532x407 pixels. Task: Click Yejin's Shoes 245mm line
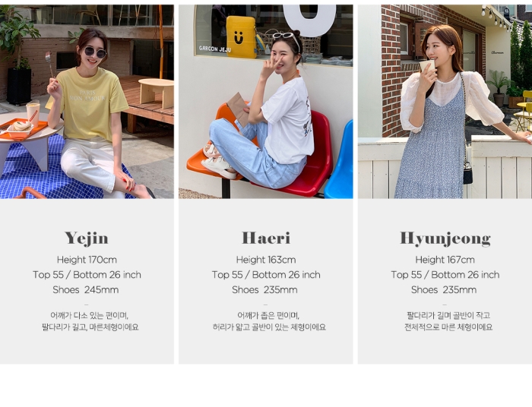[x=85, y=290]
